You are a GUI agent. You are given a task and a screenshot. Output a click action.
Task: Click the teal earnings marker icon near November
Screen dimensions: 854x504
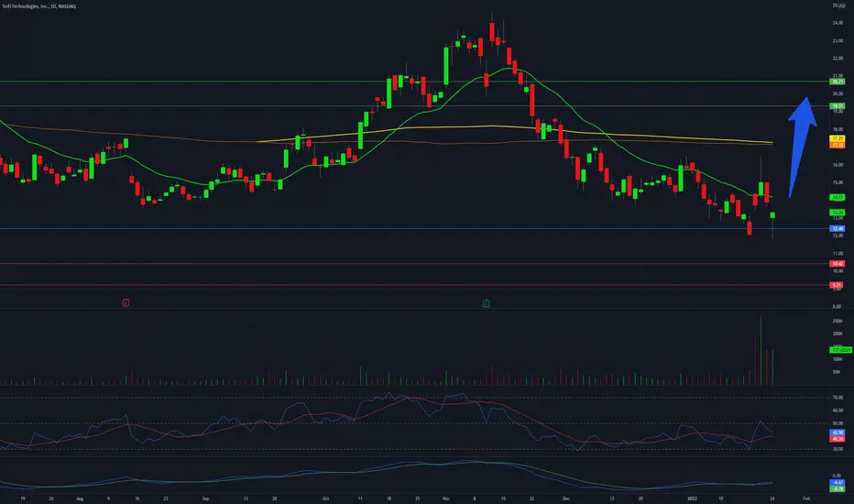click(x=487, y=303)
